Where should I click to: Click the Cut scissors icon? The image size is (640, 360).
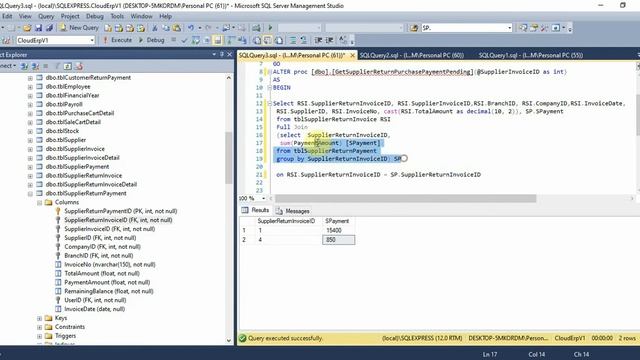[x=155, y=28]
